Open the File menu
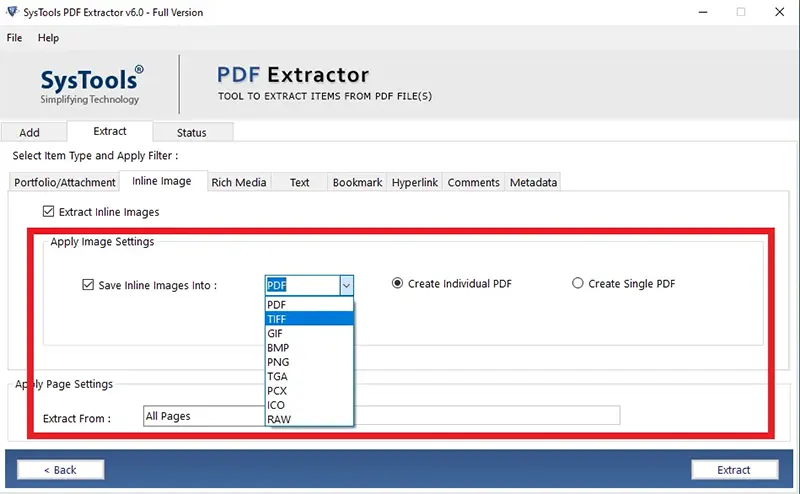Image resolution: width=800 pixels, height=494 pixels. pos(14,38)
